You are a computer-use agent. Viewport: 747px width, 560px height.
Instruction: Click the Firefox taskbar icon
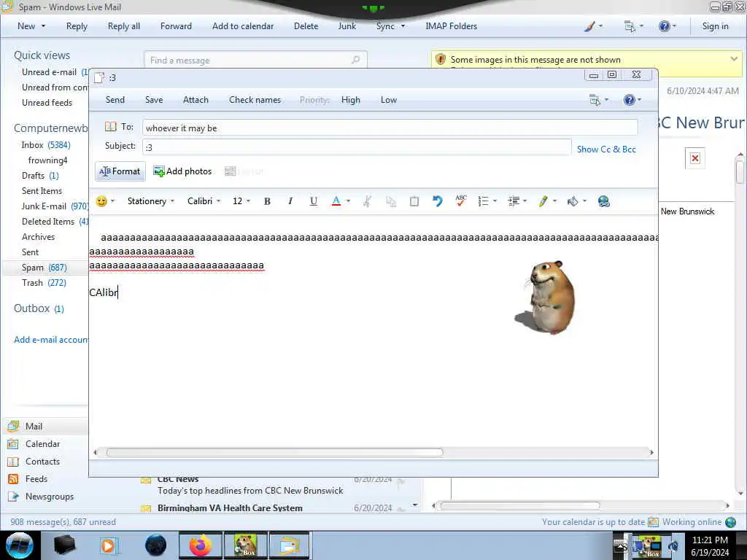[x=201, y=545]
